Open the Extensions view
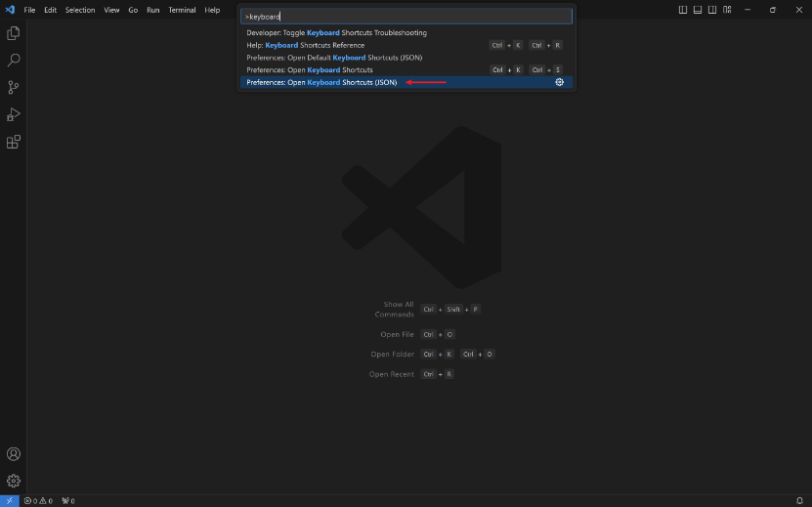Image resolution: width=812 pixels, height=507 pixels. pos(14,142)
